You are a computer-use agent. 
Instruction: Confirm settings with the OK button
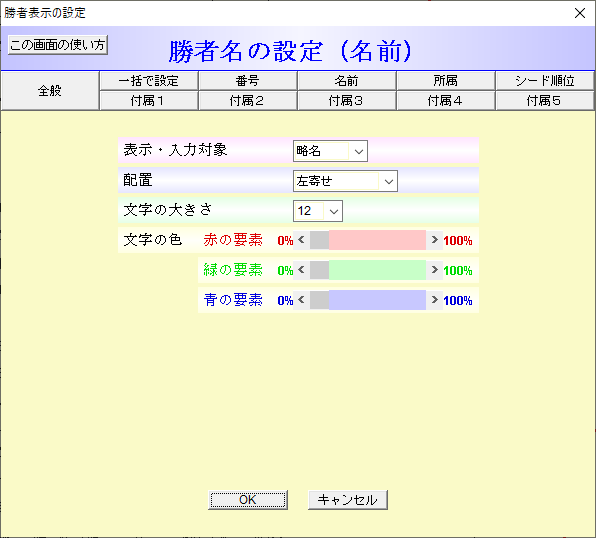click(248, 500)
